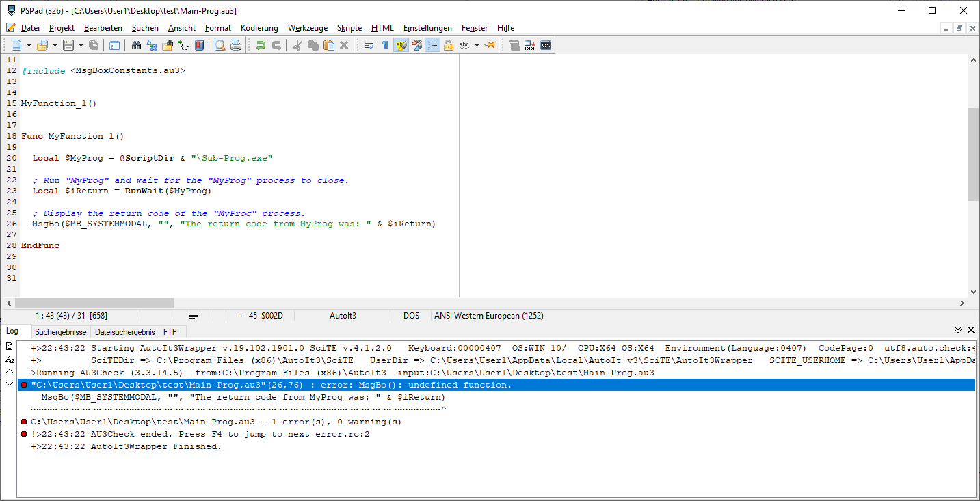Screen dimensions: 980x501
Task: Click the printer icon in toolbar
Action: 236,46
